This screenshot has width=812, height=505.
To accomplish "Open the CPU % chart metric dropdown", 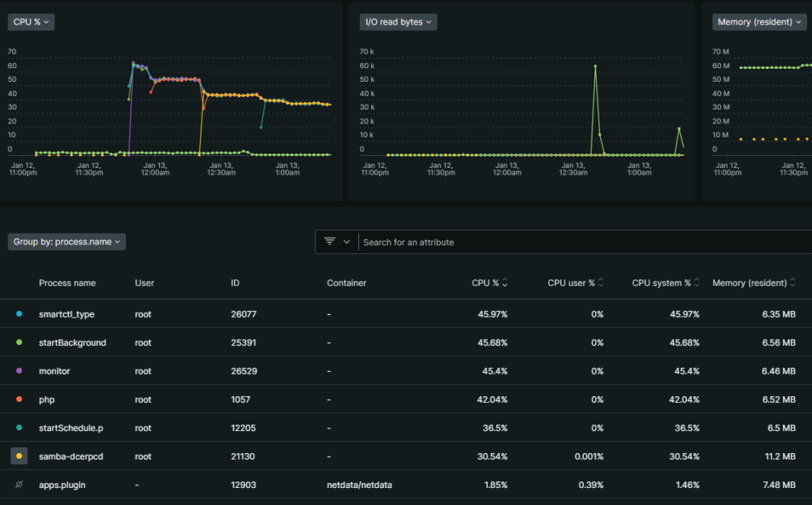I will [31, 22].
